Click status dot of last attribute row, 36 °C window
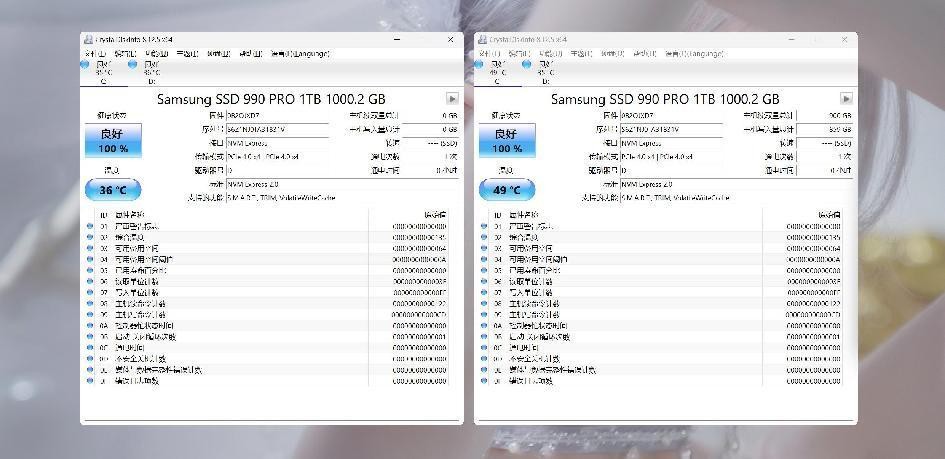The image size is (945, 459). click(90, 381)
